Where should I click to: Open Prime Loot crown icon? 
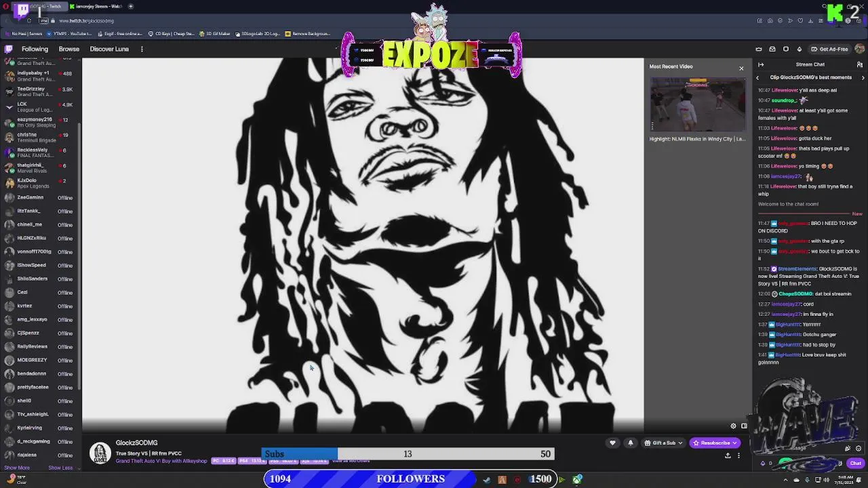point(759,49)
